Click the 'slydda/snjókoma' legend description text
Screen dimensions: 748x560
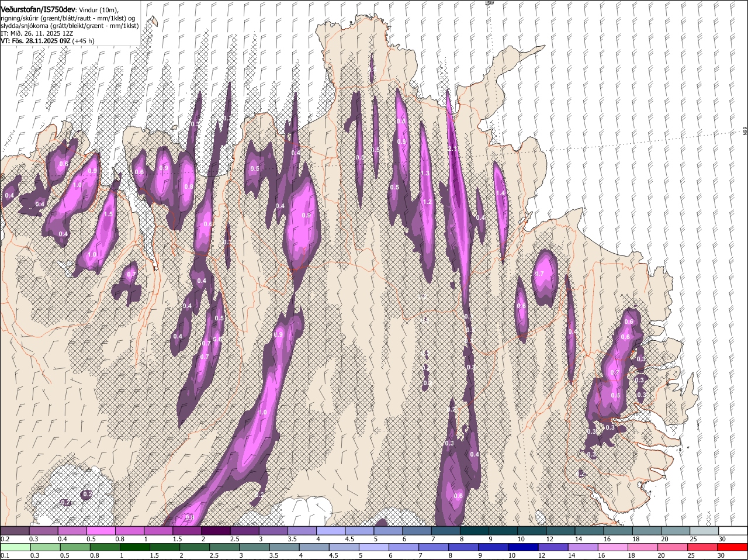[x=25, y=26]
